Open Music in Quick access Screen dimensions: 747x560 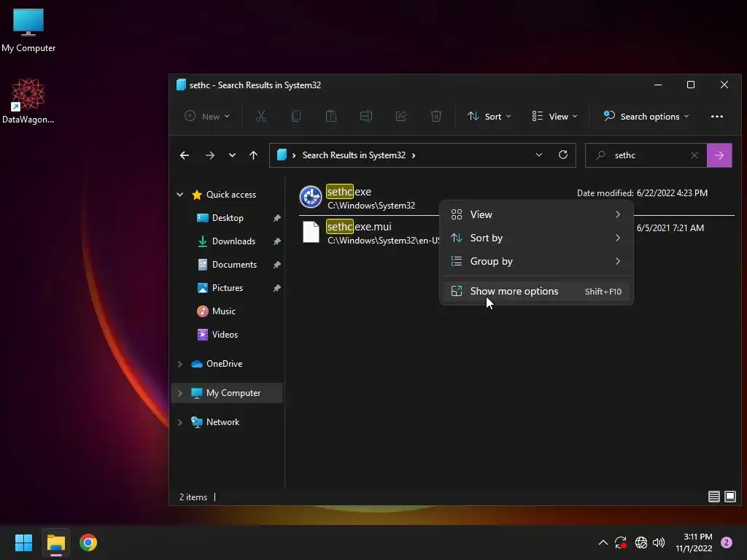tap(223, 311)
